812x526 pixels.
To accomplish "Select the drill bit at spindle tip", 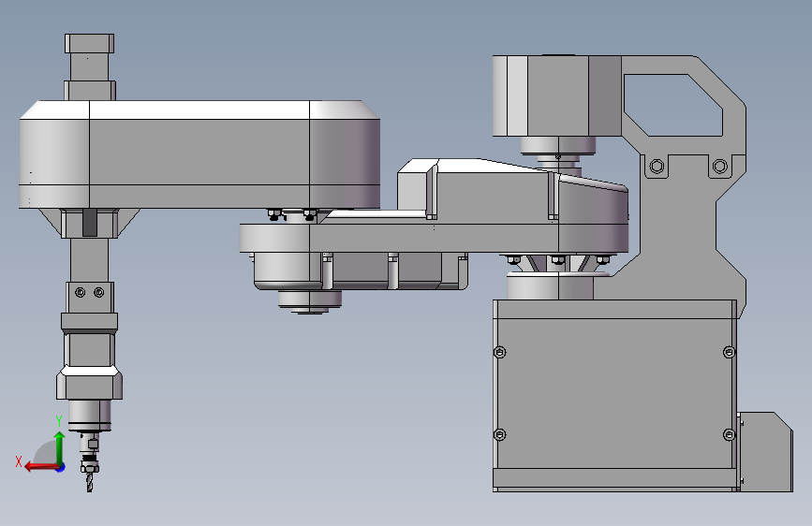I will [x=90, y=481].
